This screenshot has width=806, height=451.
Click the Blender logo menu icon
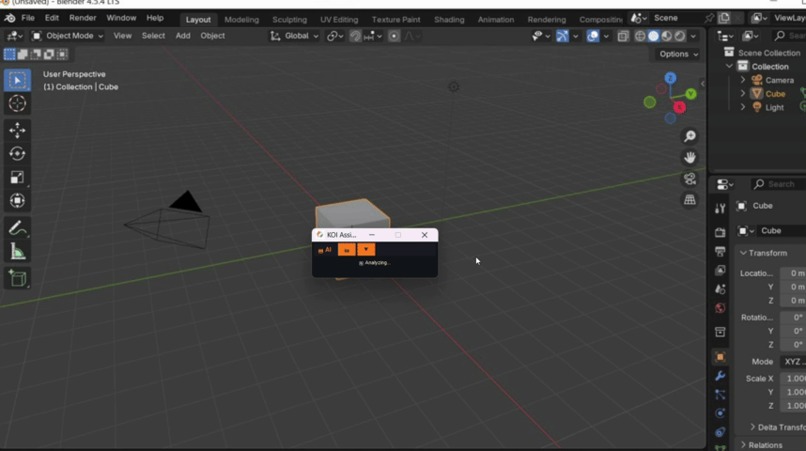10,18
